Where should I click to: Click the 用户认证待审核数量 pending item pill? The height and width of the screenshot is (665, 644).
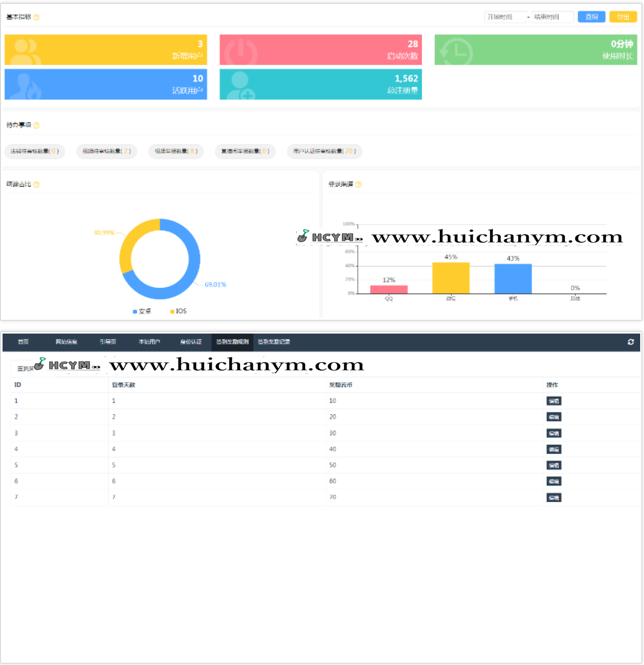pos(324,151)
